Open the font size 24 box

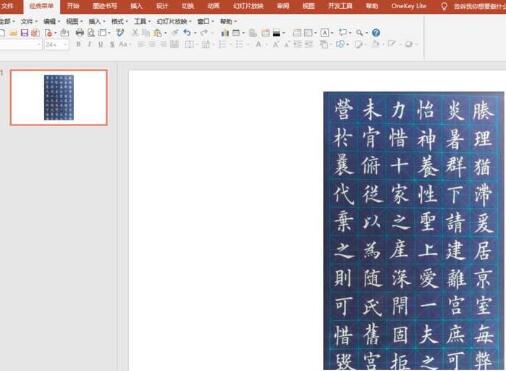[56, 44]
